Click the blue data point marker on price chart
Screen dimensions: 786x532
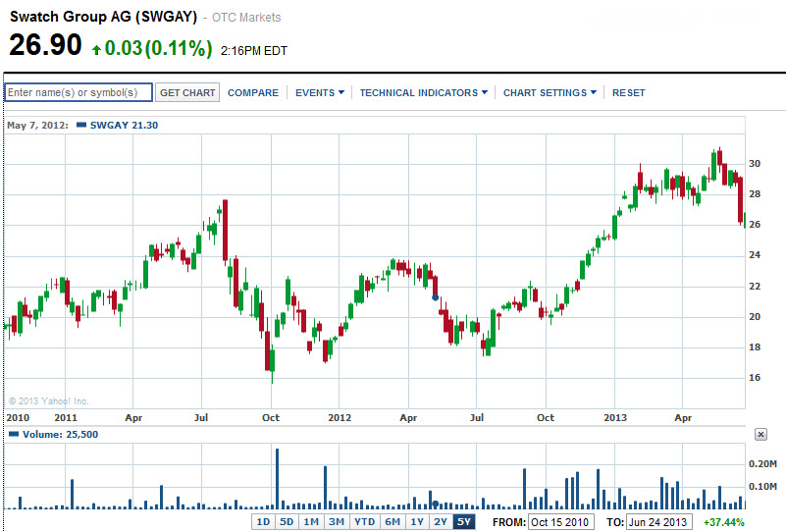[x=435, y=297]
